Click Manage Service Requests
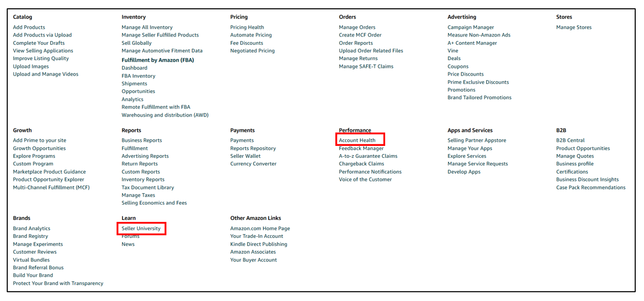644x301 pixels. click(x=478, y=164)
